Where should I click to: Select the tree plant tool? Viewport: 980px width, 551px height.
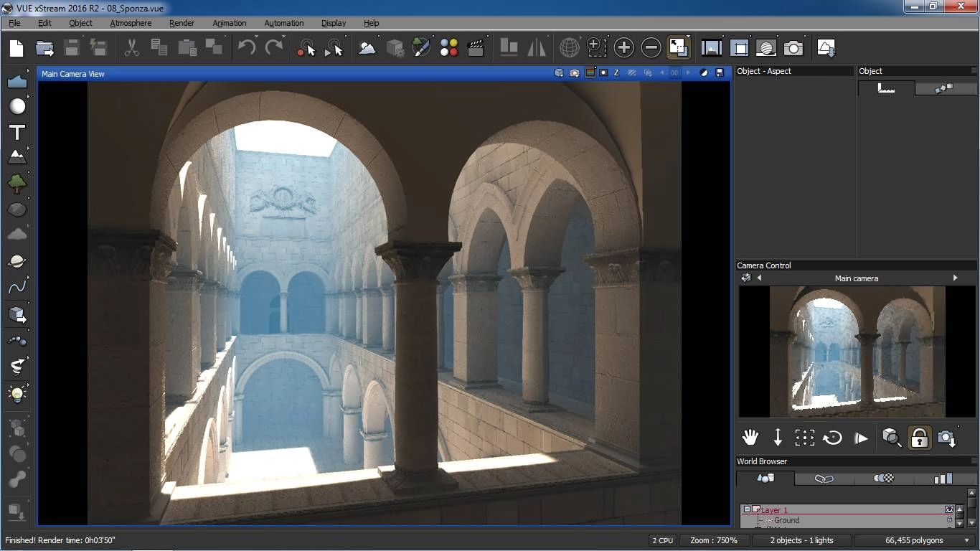(x=17, y=184)
